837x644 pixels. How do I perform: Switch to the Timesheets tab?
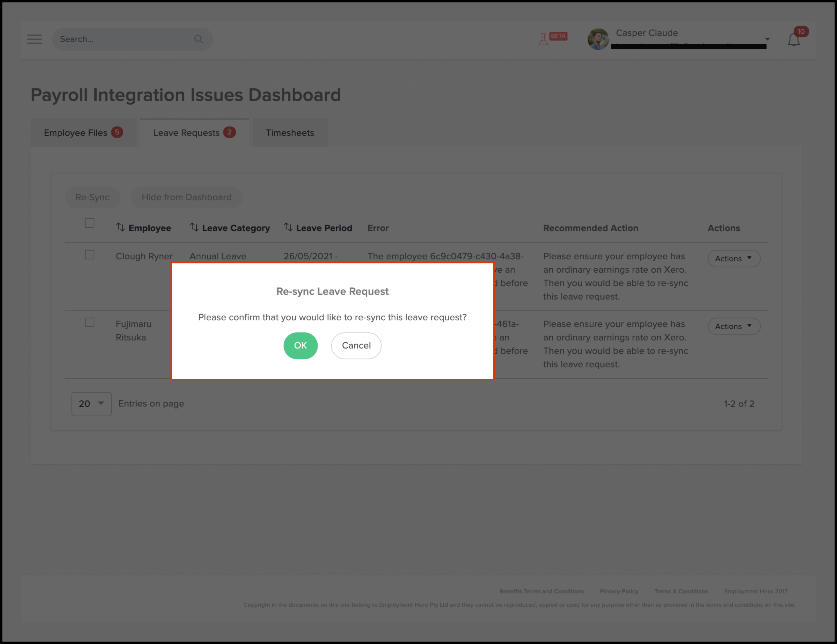click(290, 133)
